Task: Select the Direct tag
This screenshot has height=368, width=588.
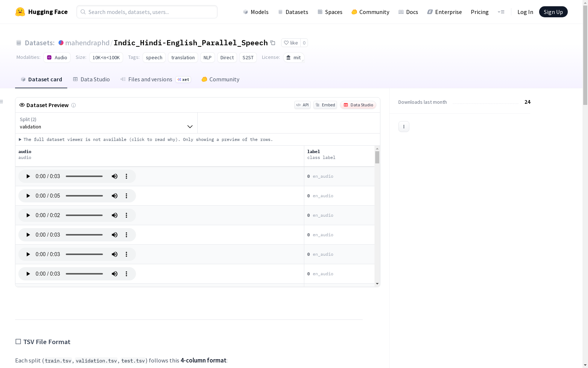Action: [x=227, y=57]
